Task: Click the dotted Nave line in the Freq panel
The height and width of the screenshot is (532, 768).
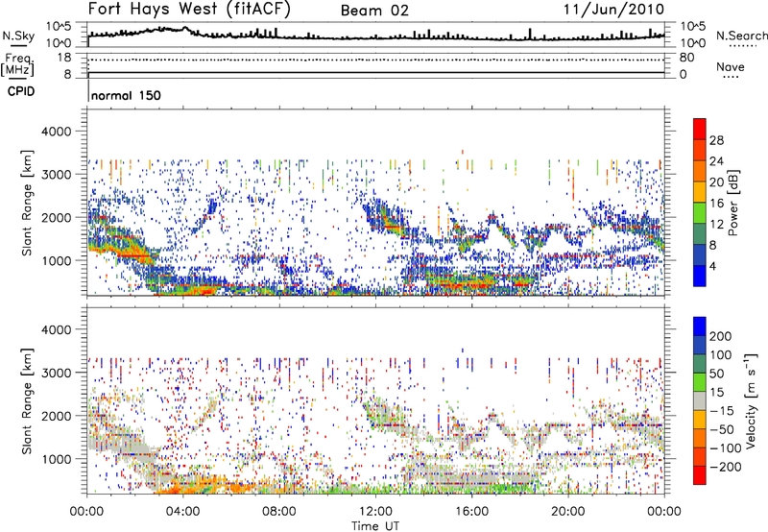Action: [376, 60]
